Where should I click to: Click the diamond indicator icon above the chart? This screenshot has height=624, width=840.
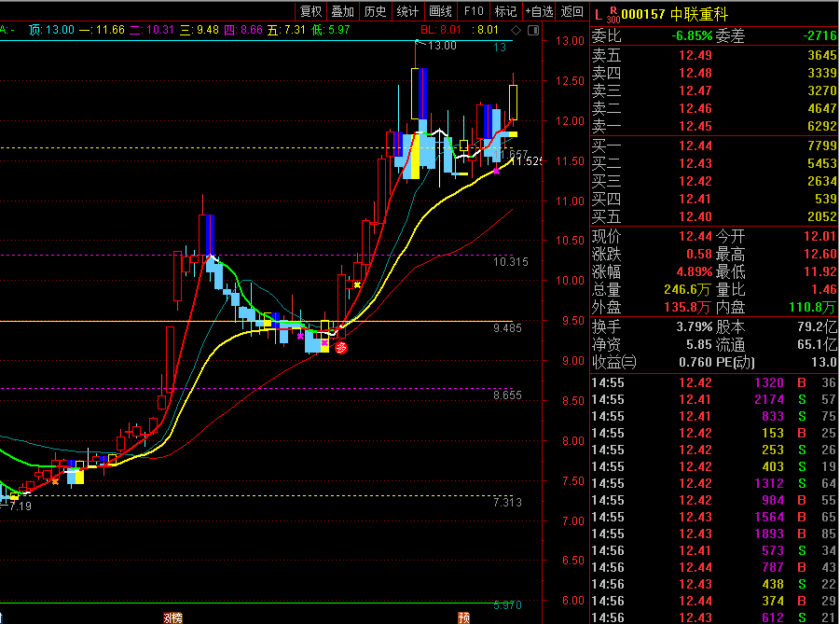[x=516, y=30]
